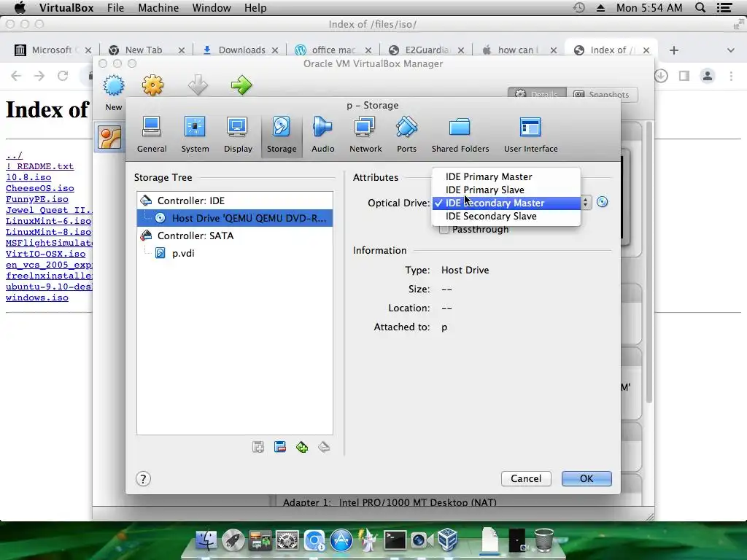Click the OK button
Image resolution: width=747 pixels, height=560 pixels.
[x=587, y=478]
